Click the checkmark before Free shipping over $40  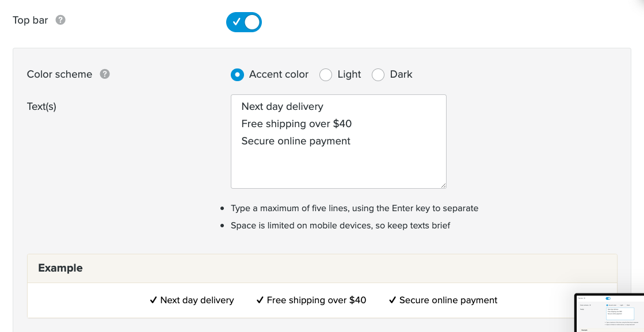[260, 300]
